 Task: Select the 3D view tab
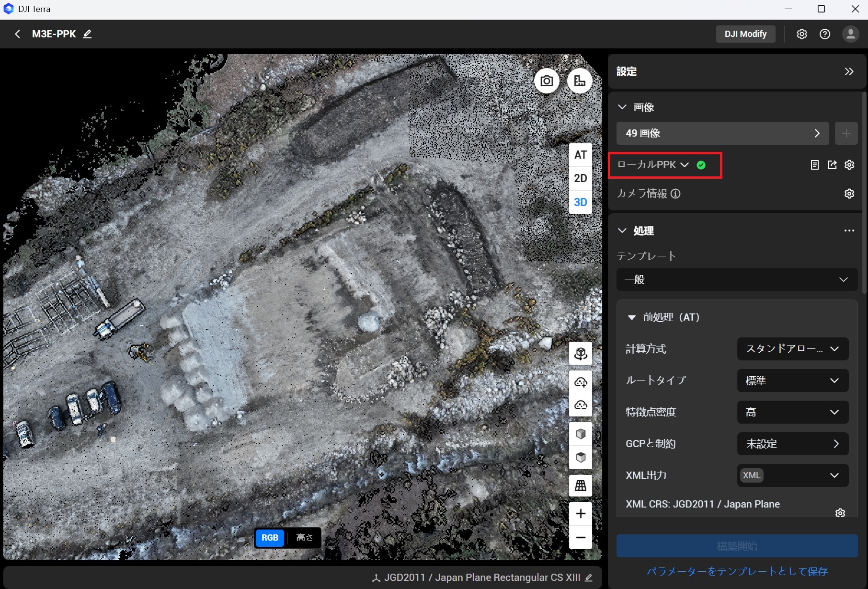(581, 202)
